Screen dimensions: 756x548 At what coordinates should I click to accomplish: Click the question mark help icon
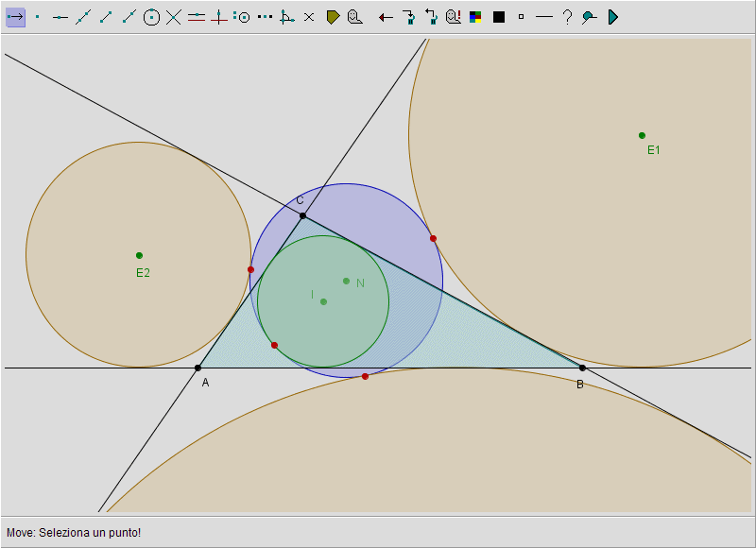pos(568,17)
